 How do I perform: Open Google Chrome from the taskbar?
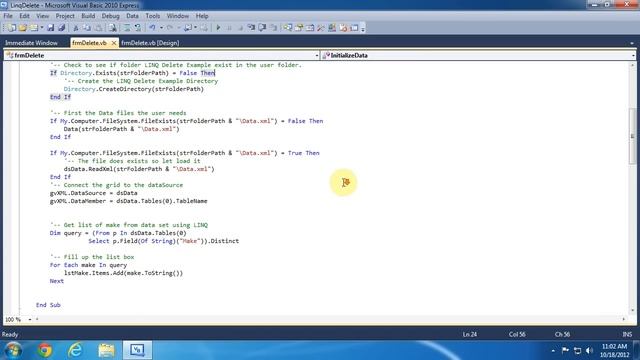pyautogui.click(x=45, y=350)
